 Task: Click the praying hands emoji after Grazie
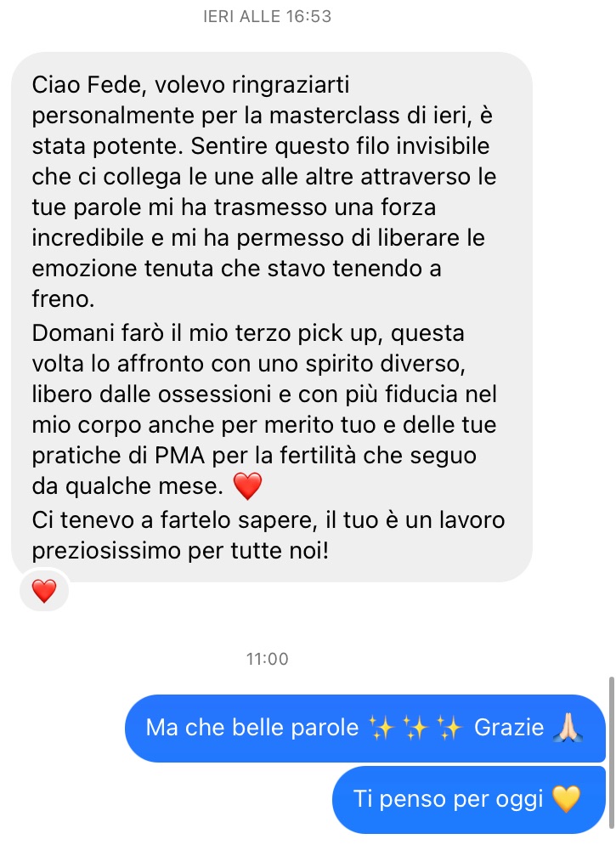point(568,728)
